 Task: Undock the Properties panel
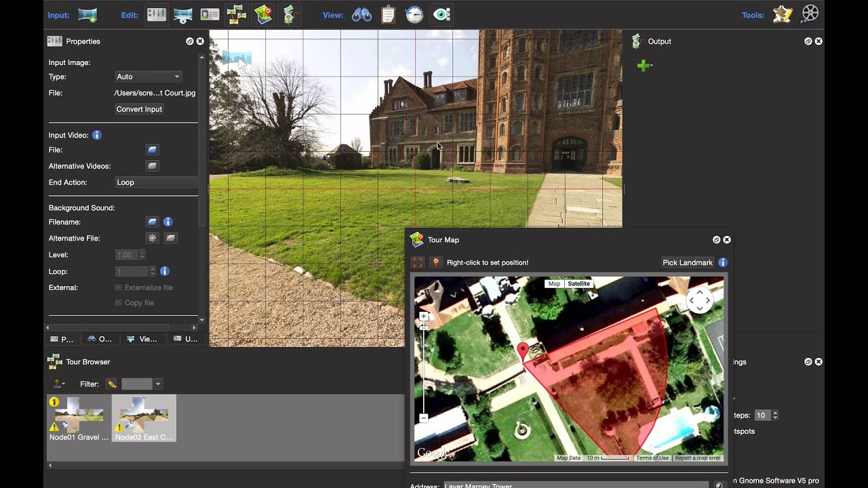(x=189, y=41)
